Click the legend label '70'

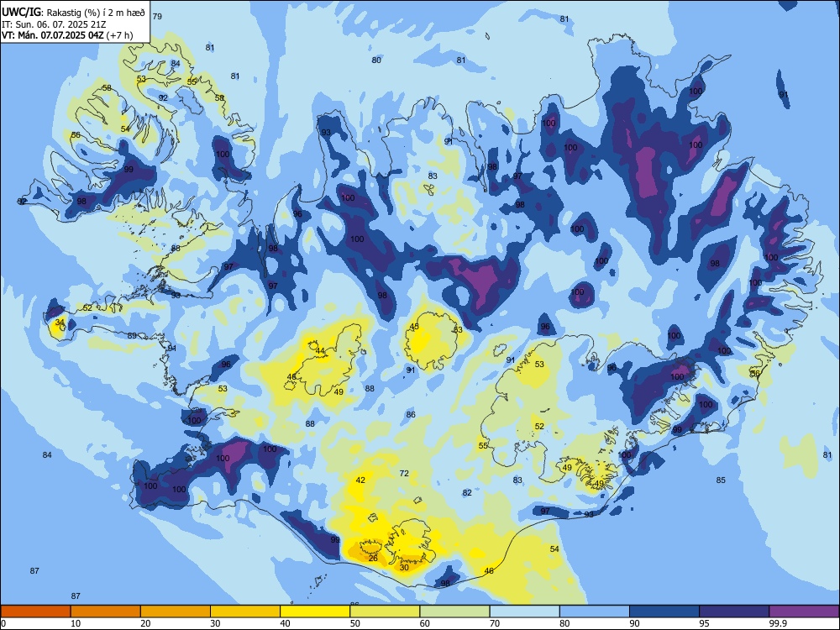click(x=495, y=623)
